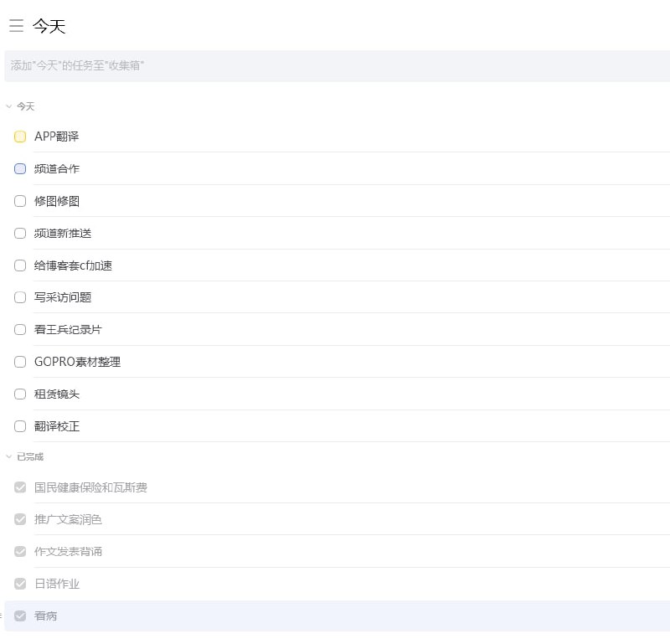This screenshot has width=670, height=644.
Task: Open the sidebar with the hamburger menu icon
Action: tap(16, 25)
